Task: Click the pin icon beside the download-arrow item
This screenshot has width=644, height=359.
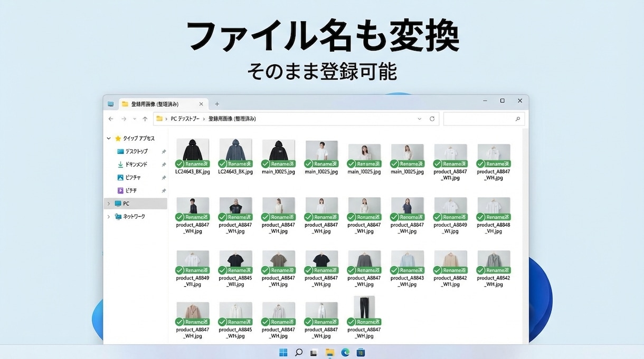Action: 164,164
